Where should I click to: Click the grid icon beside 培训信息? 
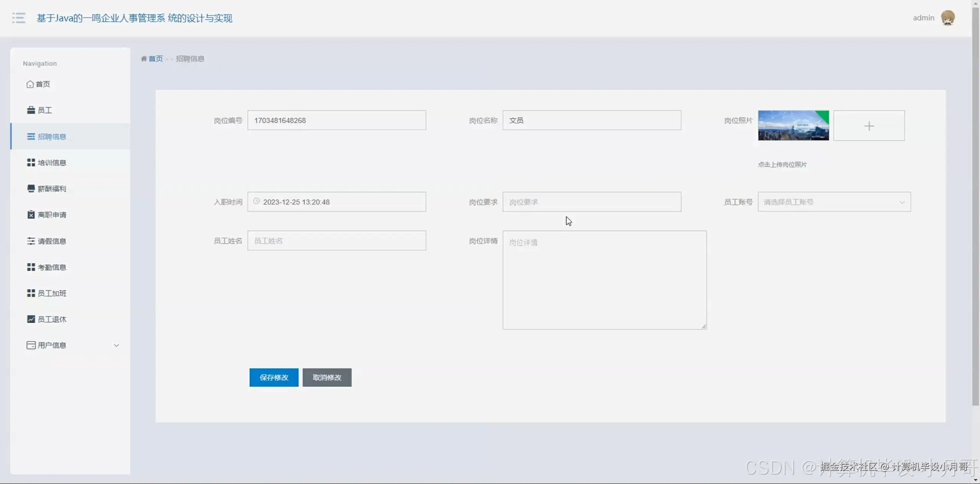(x=31, y=163)
